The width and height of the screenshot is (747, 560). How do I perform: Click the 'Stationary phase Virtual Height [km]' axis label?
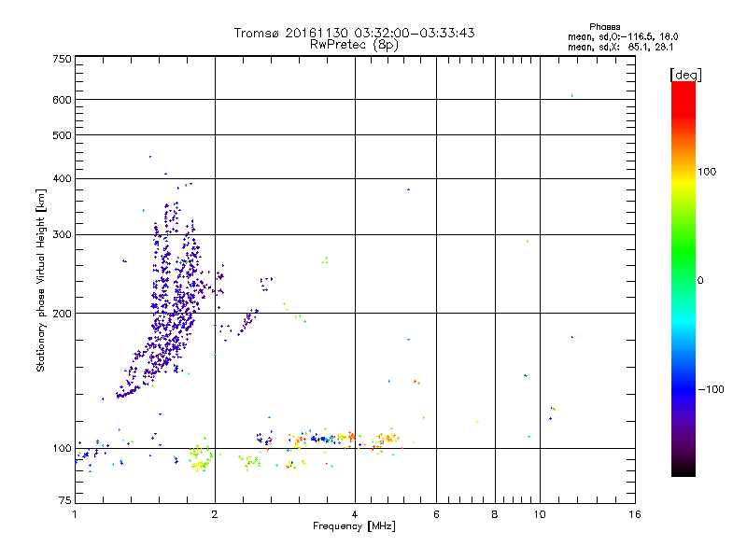click(41, 280)
